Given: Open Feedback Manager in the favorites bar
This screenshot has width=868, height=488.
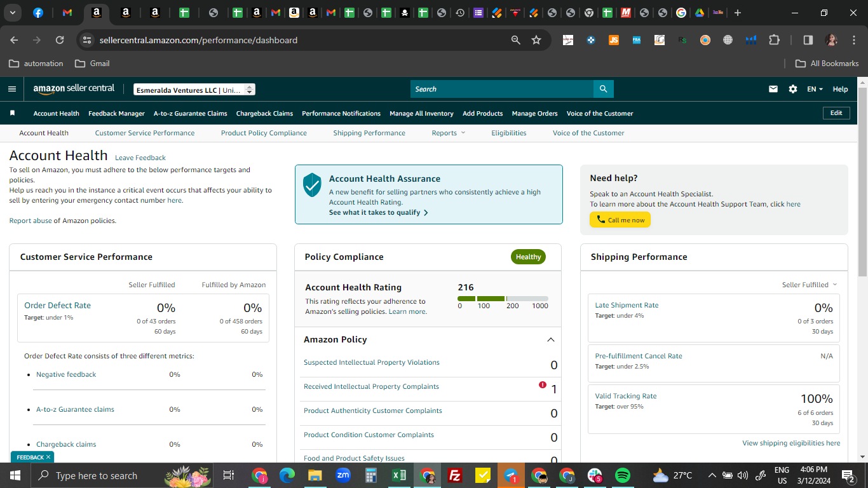Looking at the screenshot, I should [x=116, y=113].
